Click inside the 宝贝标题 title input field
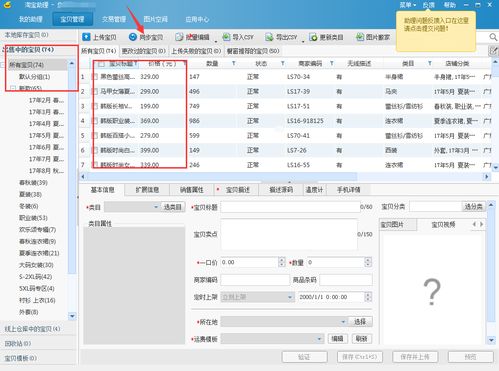Screen dimensions: 499x371 point(290,207)
